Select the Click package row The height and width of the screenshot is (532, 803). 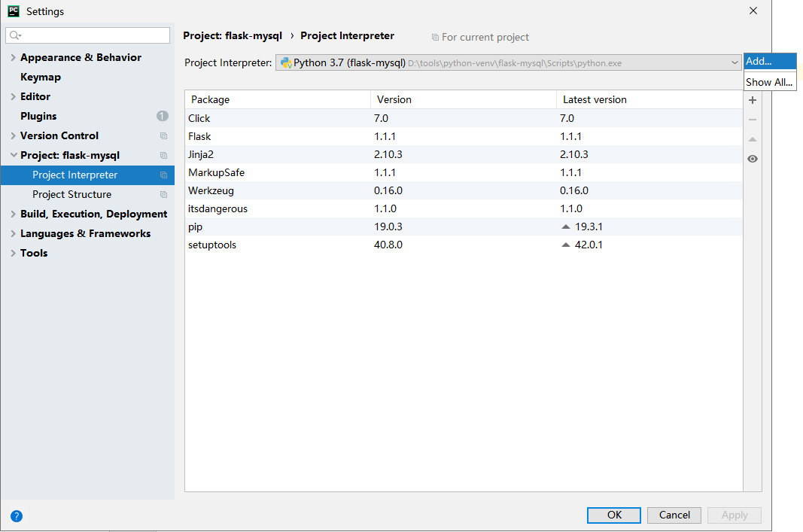coord(464,118)
